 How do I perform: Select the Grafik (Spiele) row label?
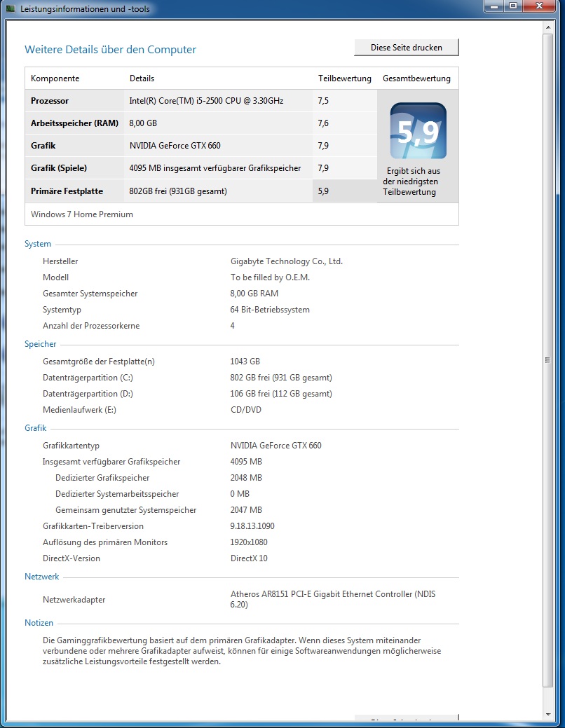[x=59, y=168]
